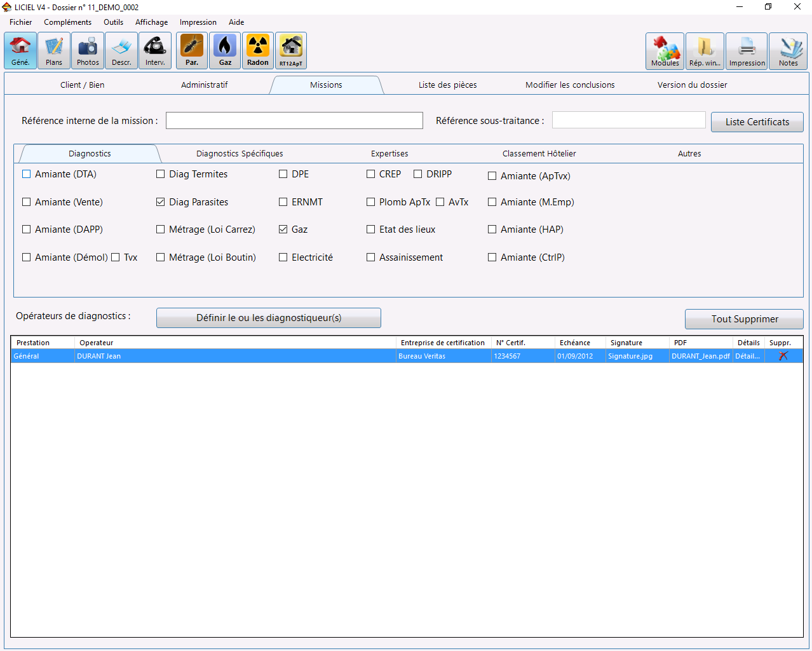This screenshot has height=651, width=812.
Task: Uncheck the Diag Parasites checkbox
Action: pos(161,202)
